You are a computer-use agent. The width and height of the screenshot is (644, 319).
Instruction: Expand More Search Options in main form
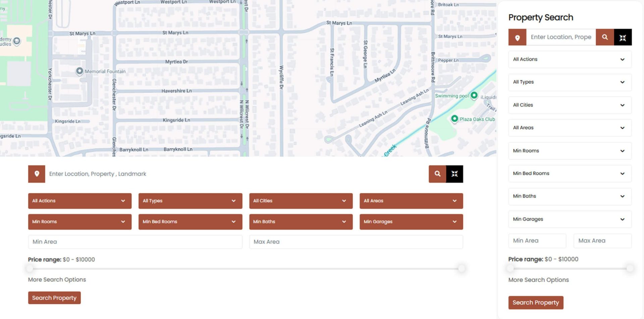click(x=57, y=280)
